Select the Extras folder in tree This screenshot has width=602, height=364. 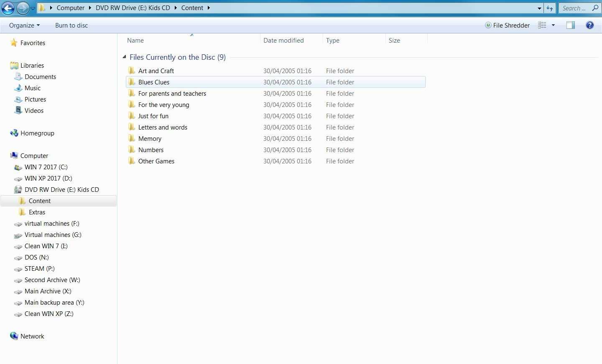(x=37, y=212)
